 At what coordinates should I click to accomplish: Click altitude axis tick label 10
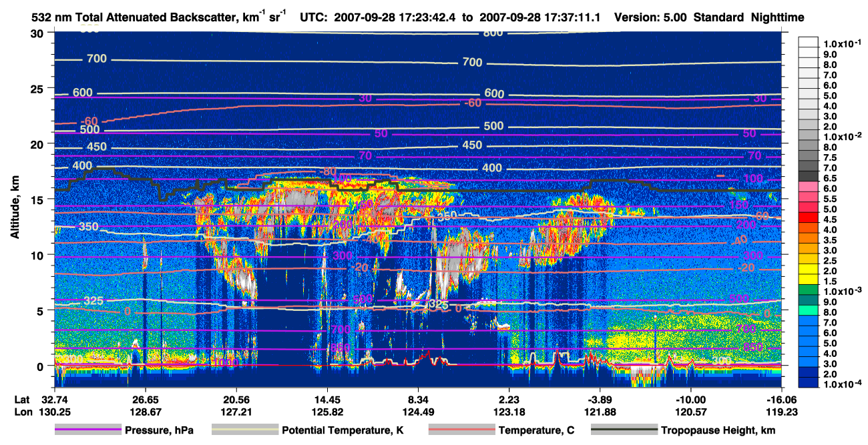39,255
